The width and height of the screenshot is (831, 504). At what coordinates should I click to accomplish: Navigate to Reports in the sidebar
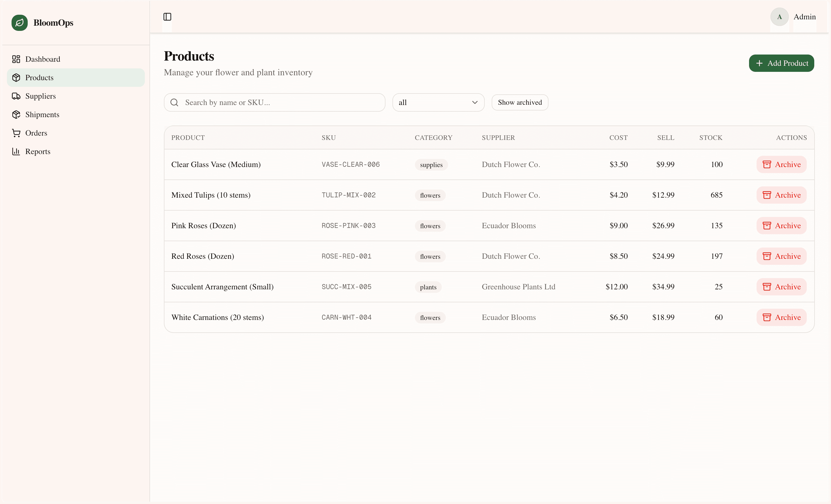click(x=38, y=151)
